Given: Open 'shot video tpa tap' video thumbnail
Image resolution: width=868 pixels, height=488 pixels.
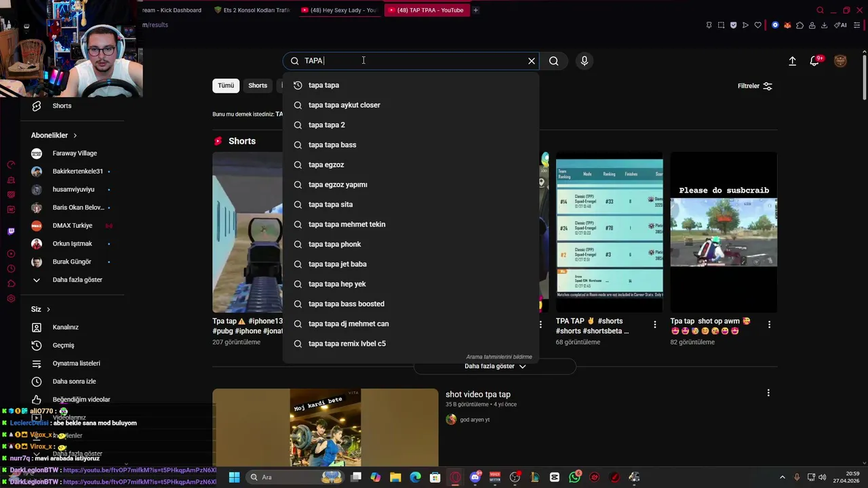Looking at the screenshot, I should (325, 427).
